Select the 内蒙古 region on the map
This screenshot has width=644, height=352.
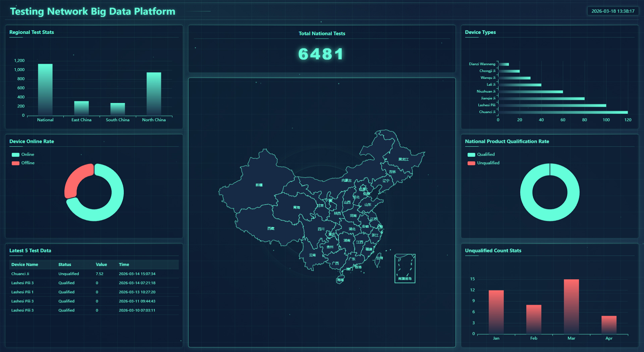click(346, 180)
